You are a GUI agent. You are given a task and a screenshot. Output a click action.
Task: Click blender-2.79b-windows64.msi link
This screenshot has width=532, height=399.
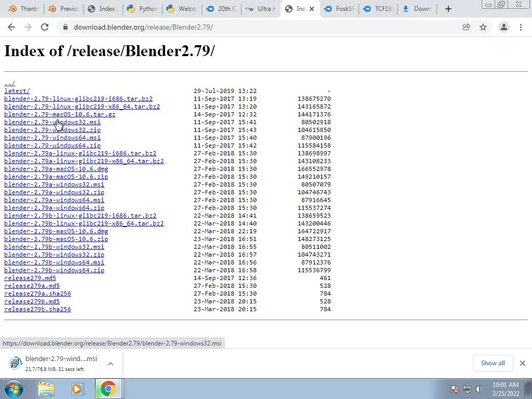(54, 262)
